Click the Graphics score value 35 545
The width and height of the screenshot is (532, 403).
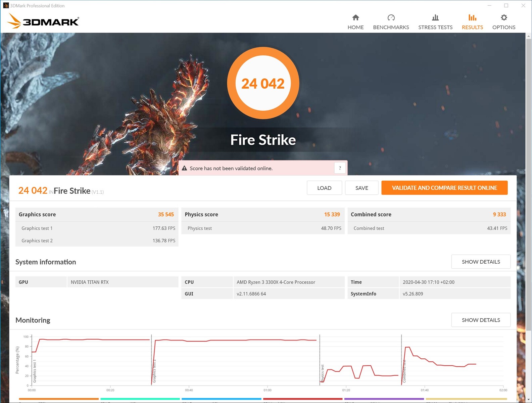click(x=166, y=214)
